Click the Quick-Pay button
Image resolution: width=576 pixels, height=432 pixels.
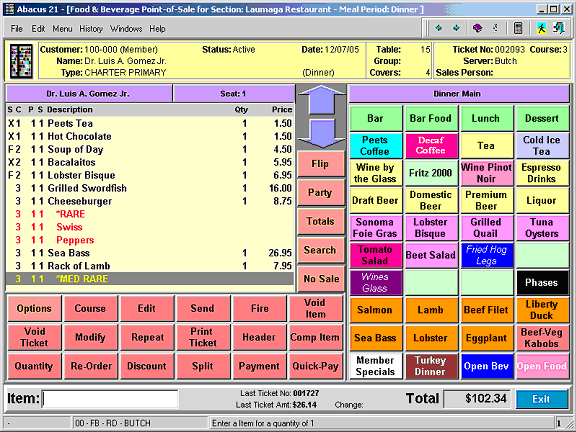[315, 366]
